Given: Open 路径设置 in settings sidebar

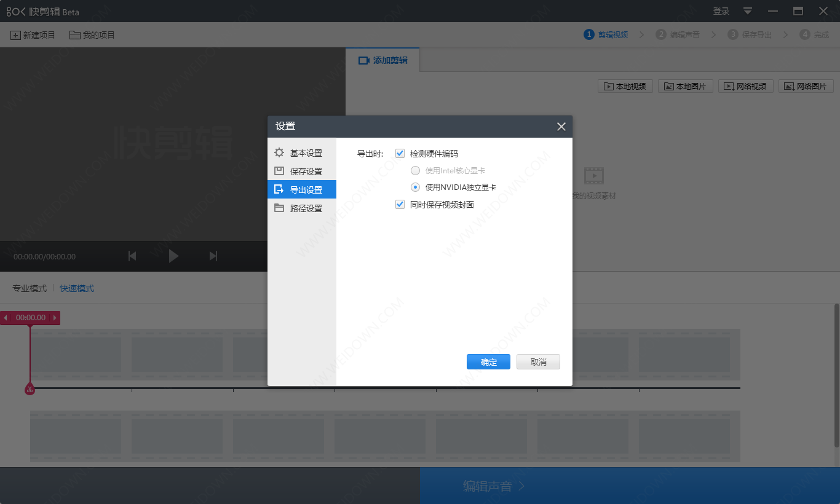Looking at the screenshot, I should coord(301,208).
